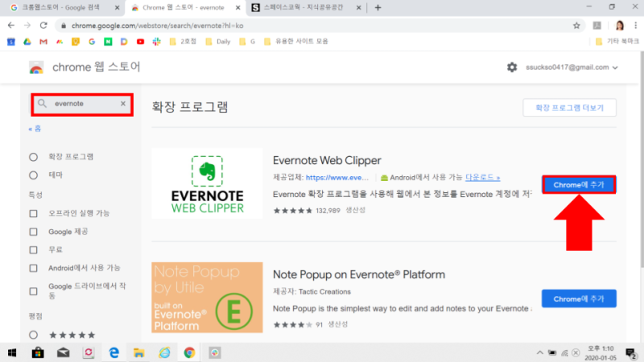Open the 기타 북마크 folder
This screenshot has width=644, height=362.
[x=617, y=42]
